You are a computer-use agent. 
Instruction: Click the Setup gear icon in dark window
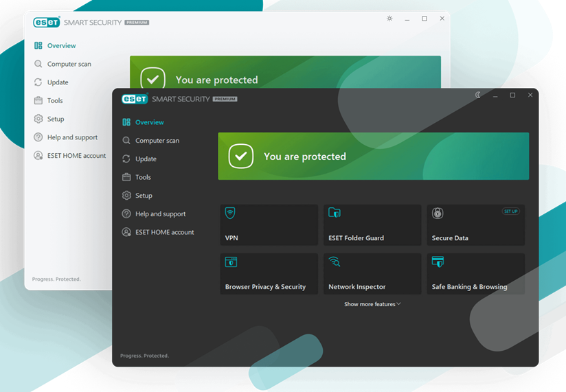click(126, 196)
